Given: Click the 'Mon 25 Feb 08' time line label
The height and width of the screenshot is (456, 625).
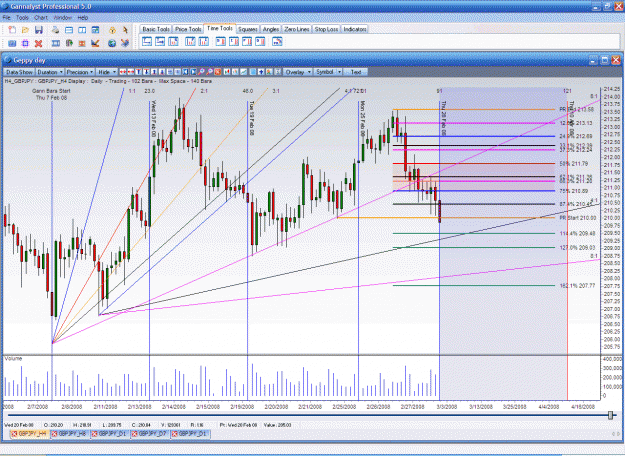Looking at the screenshot, I should [x=362, y=118].
